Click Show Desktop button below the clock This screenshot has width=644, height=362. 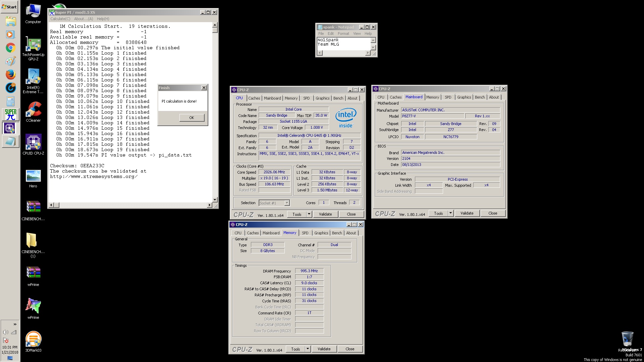tap(10, 358)
